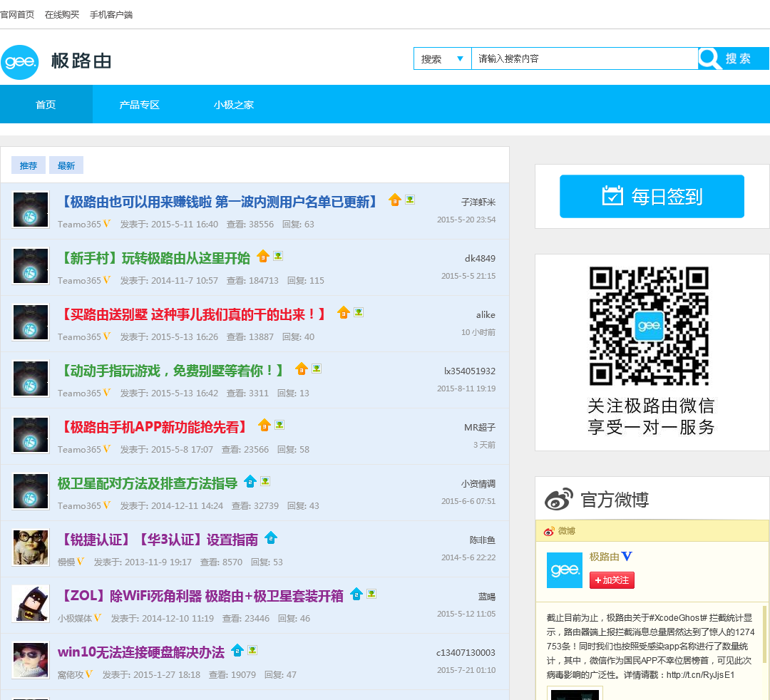This screenshot has height=700, width=770.
Task: Click Batman avatar of 小极媒体
Action: point(31,604)
